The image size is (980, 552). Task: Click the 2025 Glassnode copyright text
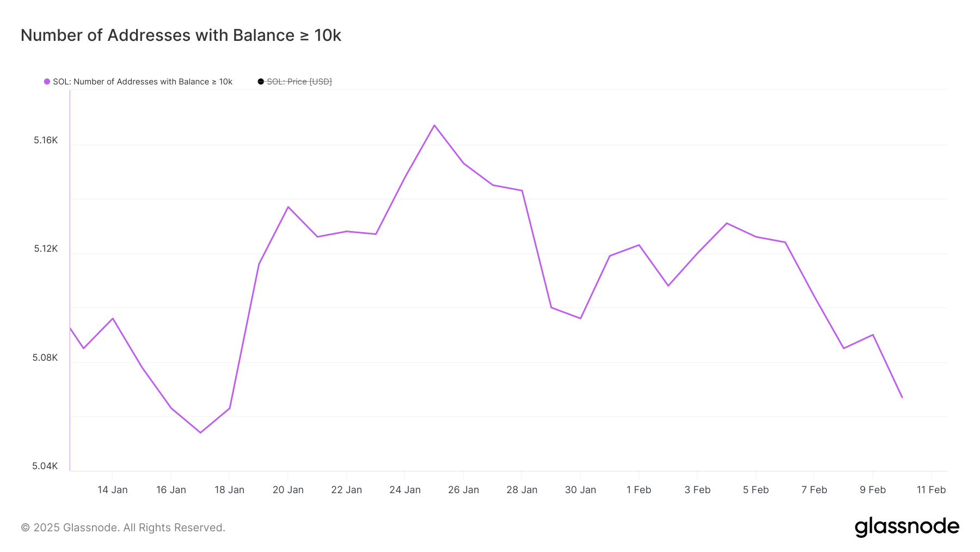coord(123,527)
